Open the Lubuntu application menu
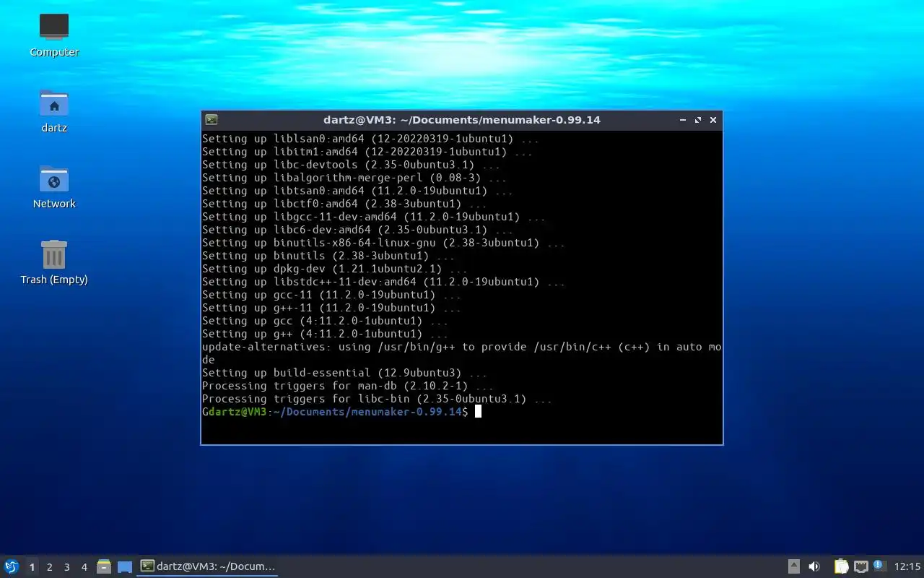Viewport: 924px width, 578px height. click(12, 566)
